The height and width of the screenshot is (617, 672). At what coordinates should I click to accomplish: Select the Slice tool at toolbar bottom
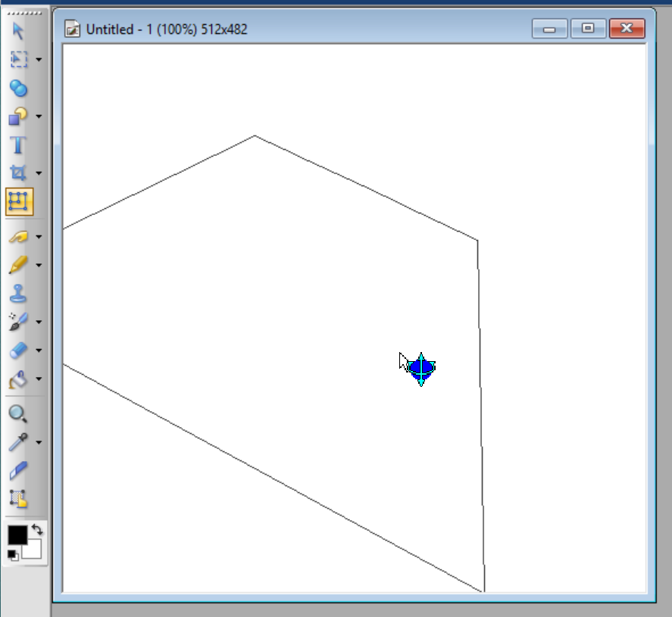point(18,499)
